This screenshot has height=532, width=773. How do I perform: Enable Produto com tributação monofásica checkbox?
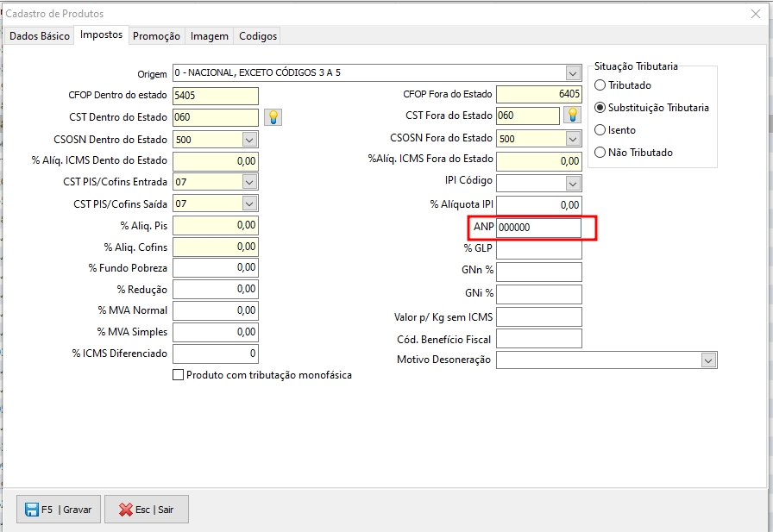click(x=179, y=375)
